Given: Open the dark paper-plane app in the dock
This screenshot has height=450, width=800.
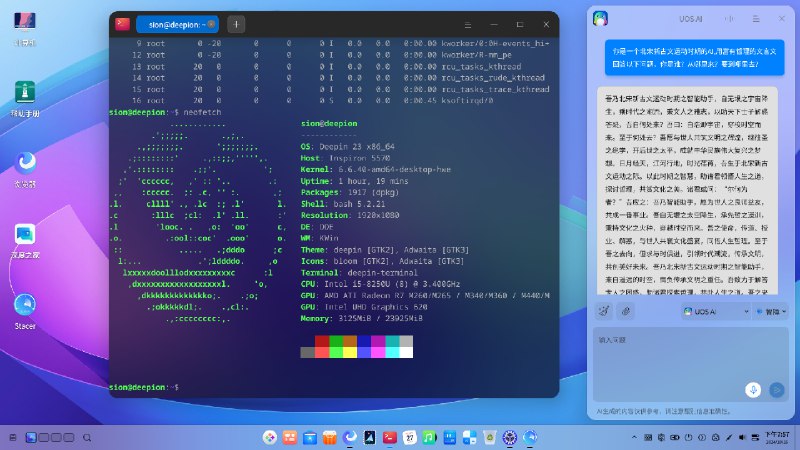Looking at the screenshot, I should point(369,437).
